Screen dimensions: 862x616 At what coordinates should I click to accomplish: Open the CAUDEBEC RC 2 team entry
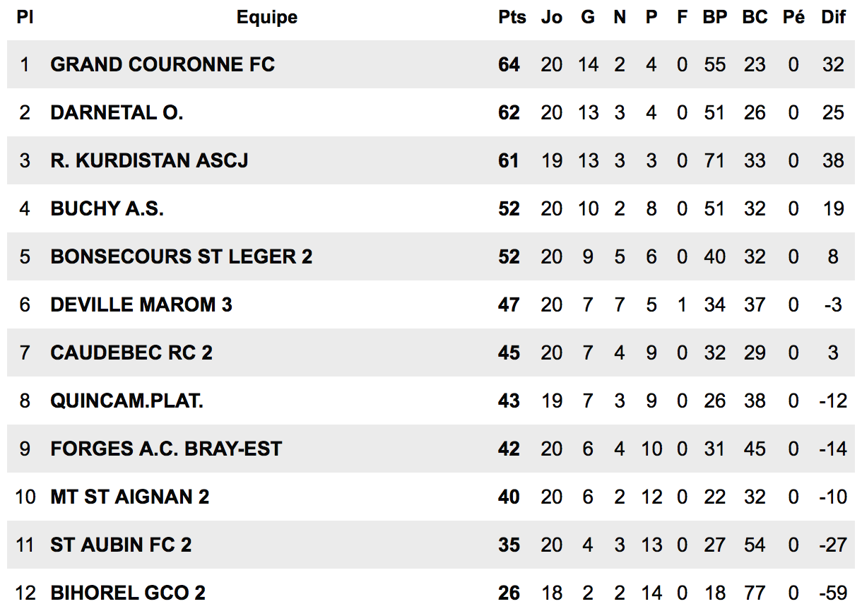coord(131,353)
